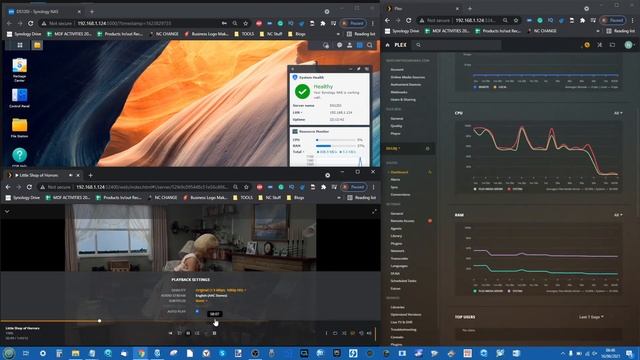Toggle System legend in the RAM chart
Screen dimensions: 640x360
point(515,291)
